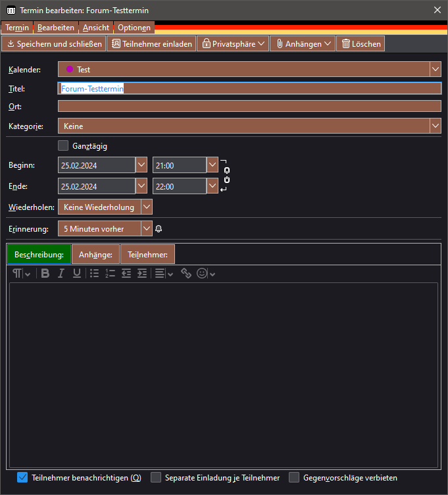Toggle bold formatting in description toolbar

click(x=45, y=274)
